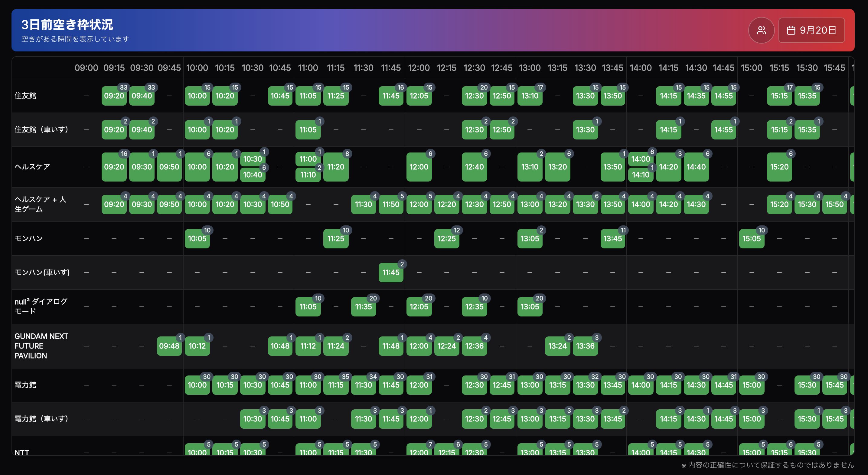868x475 pixels.
Task: Click the 12:00 time column header
Action: click(419, 68)
